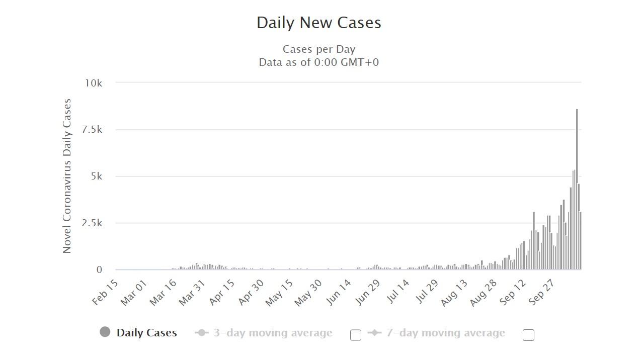Click the Jun 14 x-axis label
The width and height of the screenshot is (644, 362).
(339, 292)
